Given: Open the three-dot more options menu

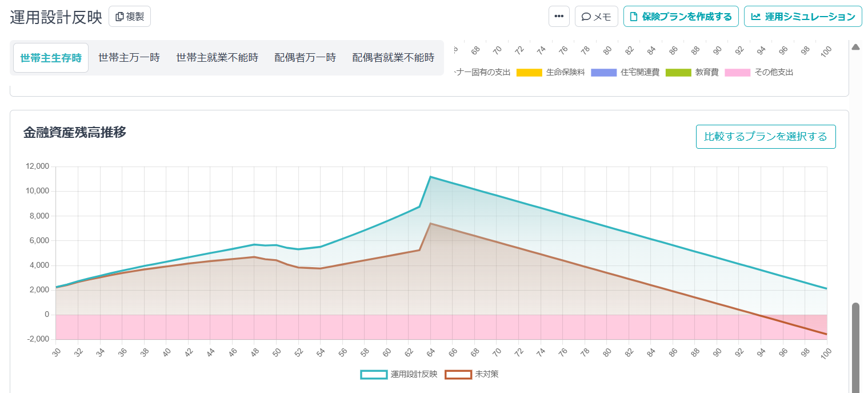Looking at the screenshot, I should coord(559,17).
